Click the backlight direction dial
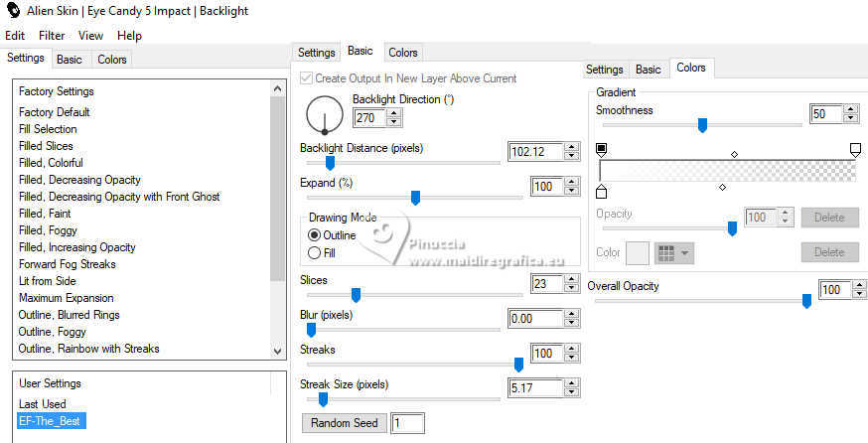 coord(324,116)
